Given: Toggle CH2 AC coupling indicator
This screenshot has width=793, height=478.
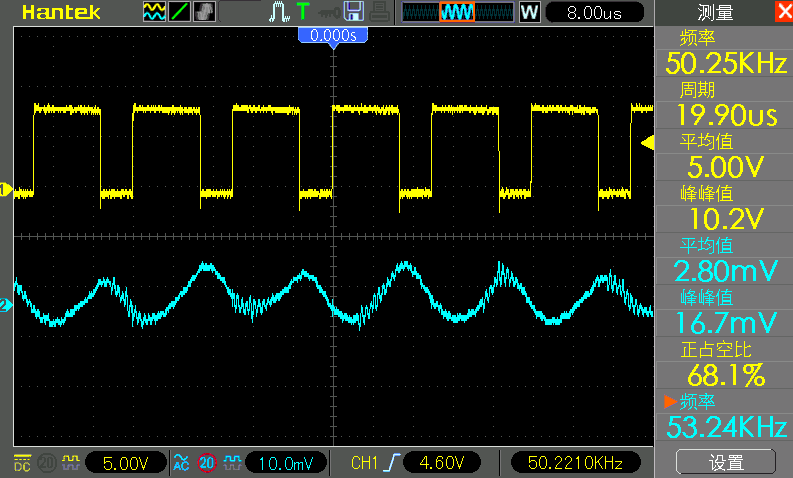Looking at the screenshot, I should click(182, 463).
